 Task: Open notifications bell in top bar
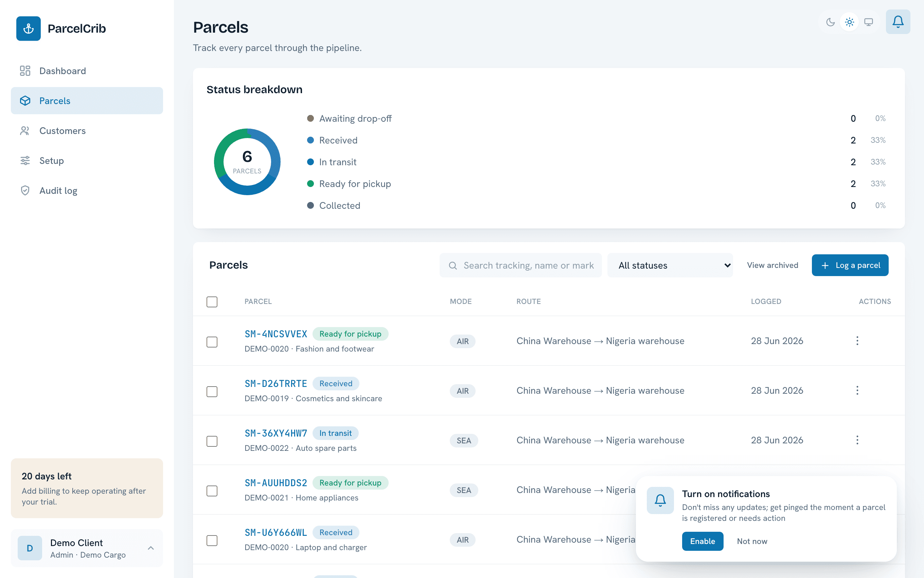click(x=898, y=22)
